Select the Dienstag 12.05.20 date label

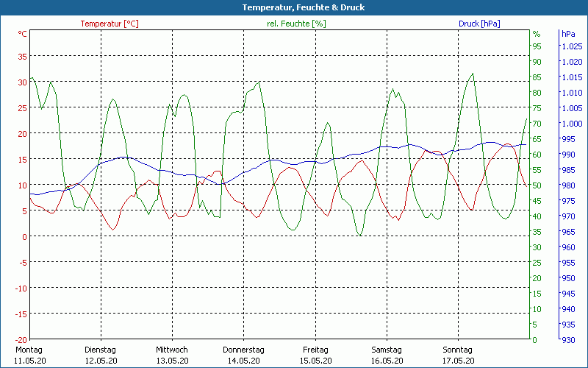pos(101,355)
